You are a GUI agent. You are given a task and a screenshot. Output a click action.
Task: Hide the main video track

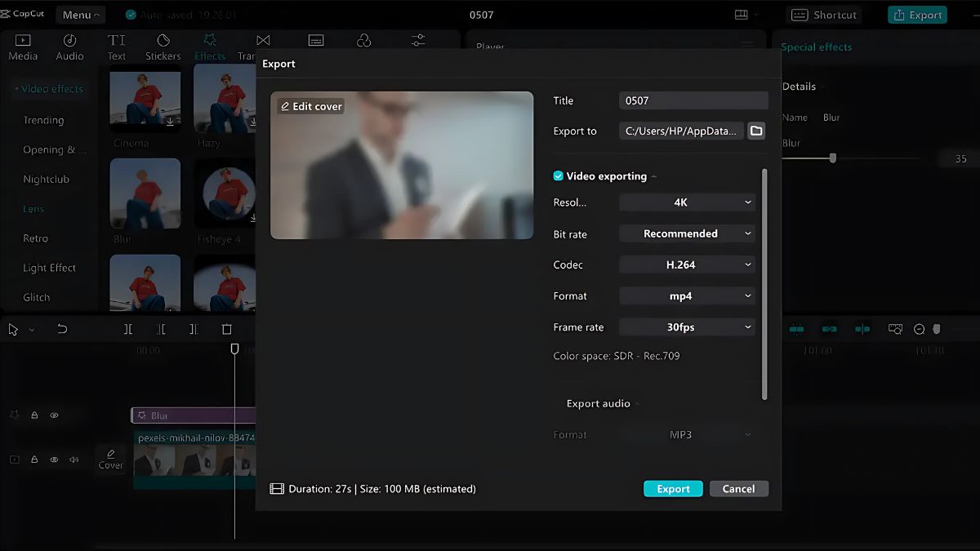pos(54,460)
